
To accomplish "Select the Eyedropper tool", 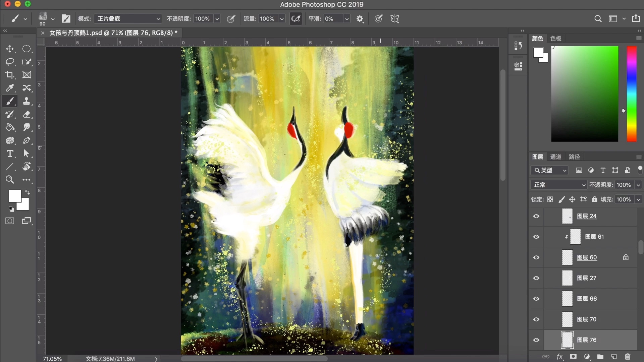I will [x=10, y=88].
